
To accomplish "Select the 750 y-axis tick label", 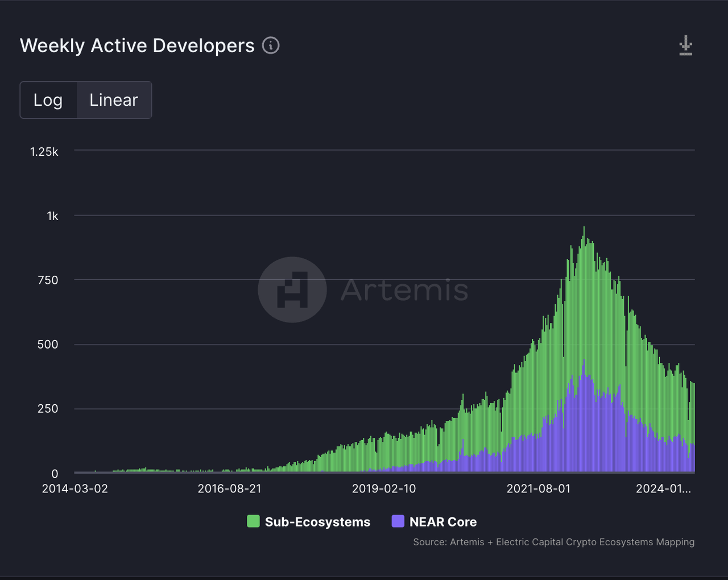I will (48, 280).
